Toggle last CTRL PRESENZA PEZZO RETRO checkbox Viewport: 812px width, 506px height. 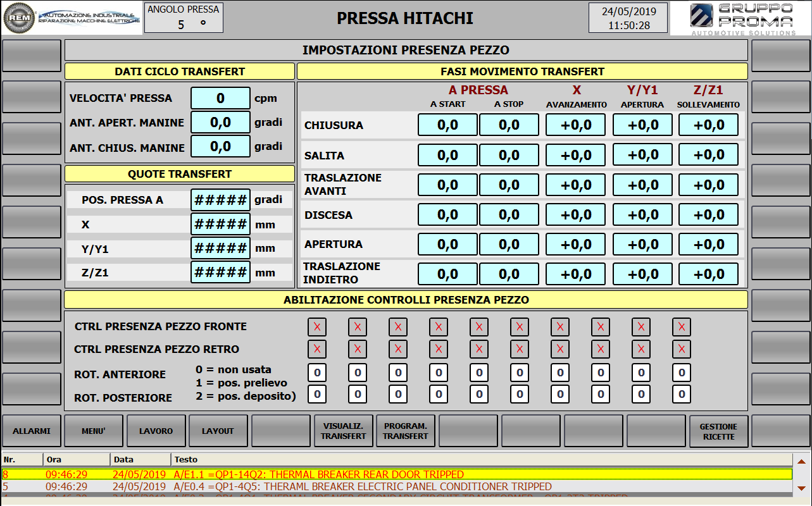click(682, 349)
